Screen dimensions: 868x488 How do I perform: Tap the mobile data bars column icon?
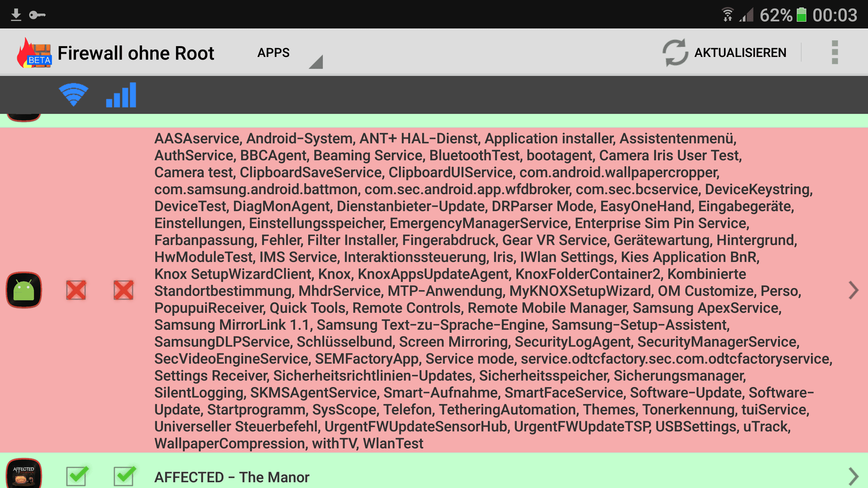[121, 94]
